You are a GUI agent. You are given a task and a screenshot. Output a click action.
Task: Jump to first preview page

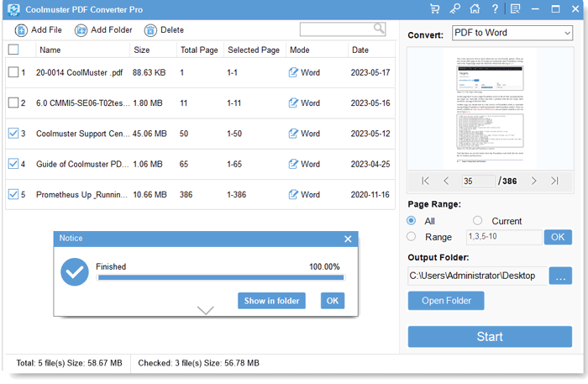point(425,181)
